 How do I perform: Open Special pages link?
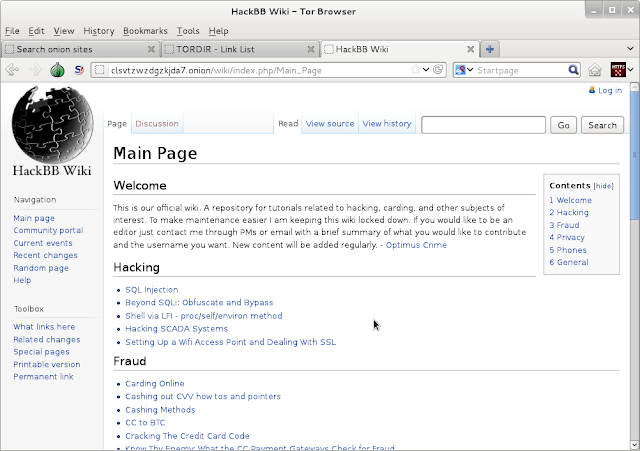41,352
